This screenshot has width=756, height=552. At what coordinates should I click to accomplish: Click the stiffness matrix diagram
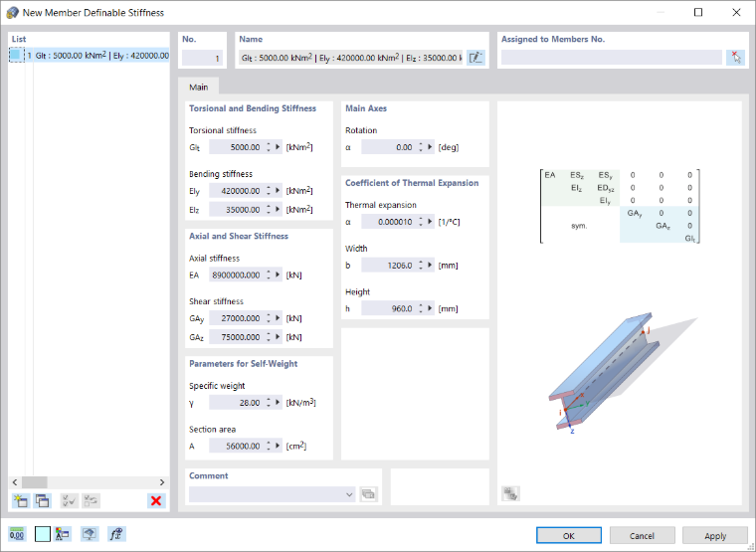pyautogui.click(x=620, y=206)
